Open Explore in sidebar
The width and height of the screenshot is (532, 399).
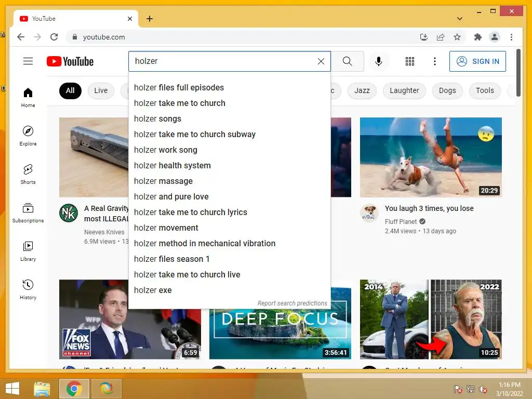pyautogui.click(x=28, y=136)
